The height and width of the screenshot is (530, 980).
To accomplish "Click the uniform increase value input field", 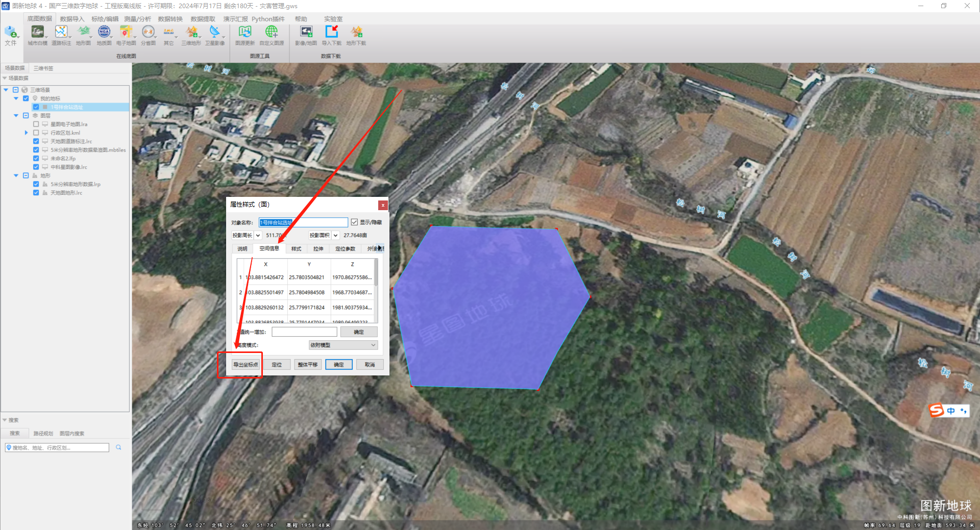I will coord(304,332).
